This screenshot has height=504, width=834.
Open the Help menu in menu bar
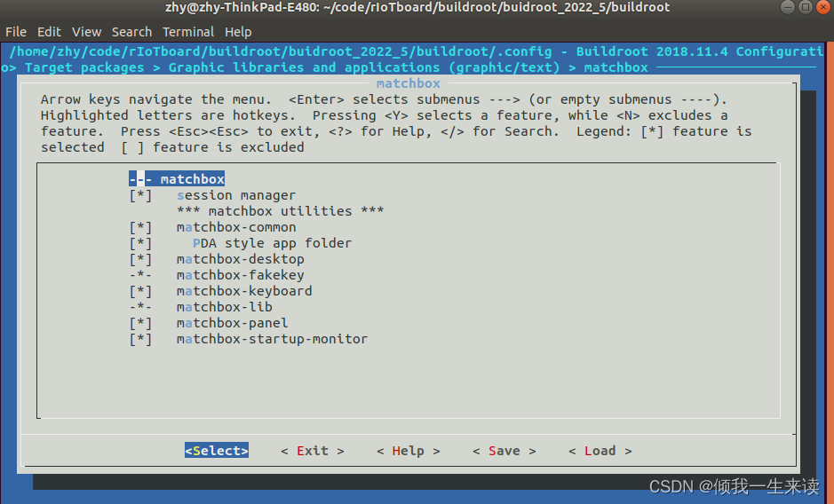238,32
